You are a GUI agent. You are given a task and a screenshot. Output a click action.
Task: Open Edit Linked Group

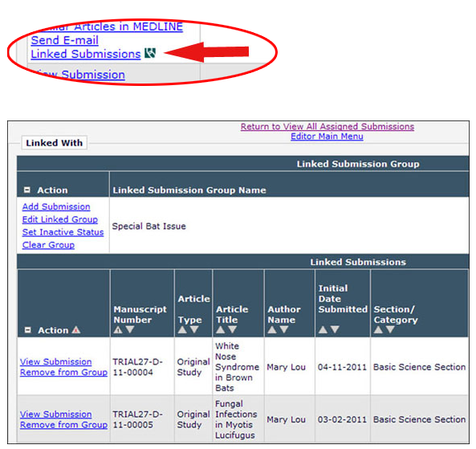coord(60,219)
